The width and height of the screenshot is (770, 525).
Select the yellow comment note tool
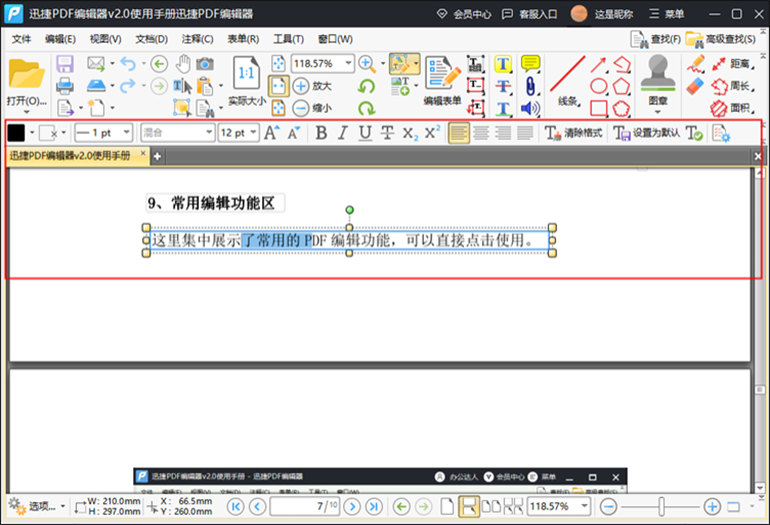click(x=530, y=64)
